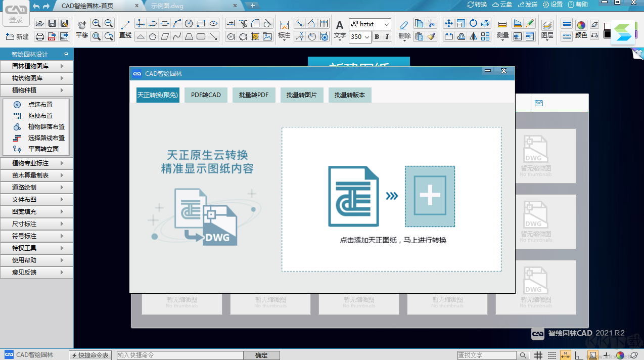The width and height of the screenshot is (644, 360).
Task: Click the add Tianzheng drawing plus box
Action: click(430, 196)
